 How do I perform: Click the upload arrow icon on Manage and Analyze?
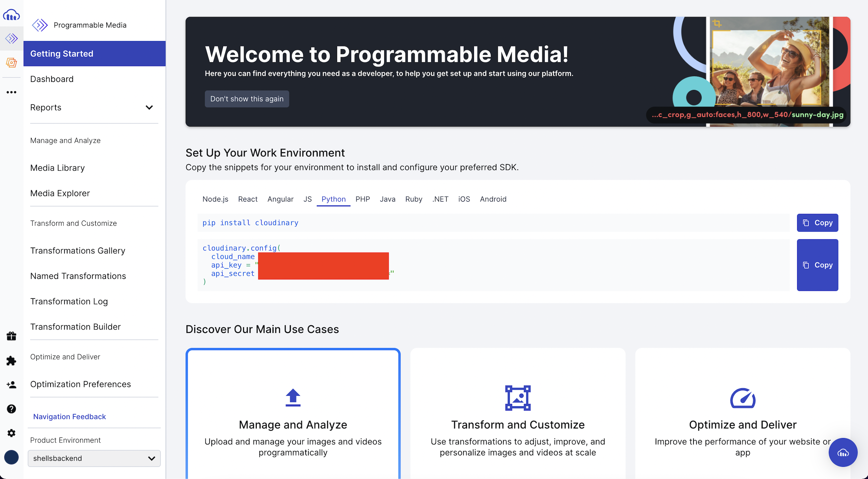click(x=293, y=398)
